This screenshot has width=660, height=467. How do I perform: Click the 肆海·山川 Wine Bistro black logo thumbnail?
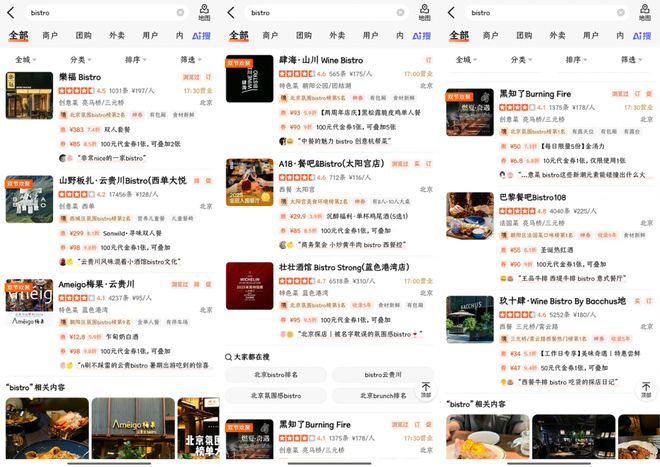coord(250,79)
